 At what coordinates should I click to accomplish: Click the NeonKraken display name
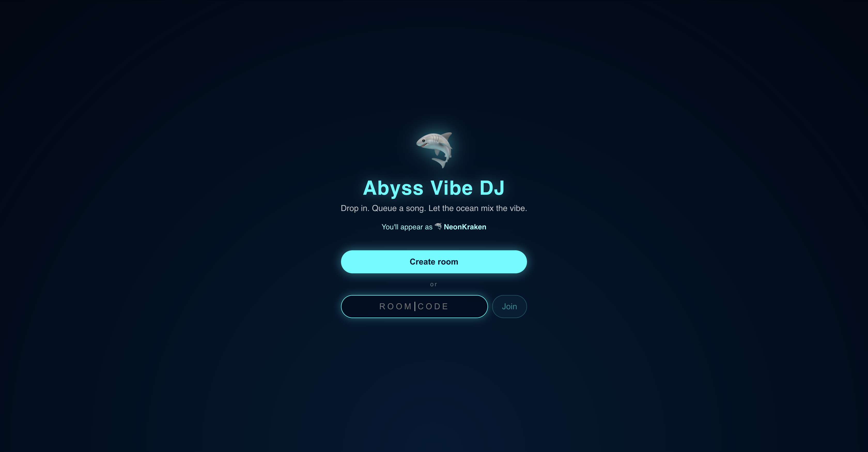click(x=465, y=227)
